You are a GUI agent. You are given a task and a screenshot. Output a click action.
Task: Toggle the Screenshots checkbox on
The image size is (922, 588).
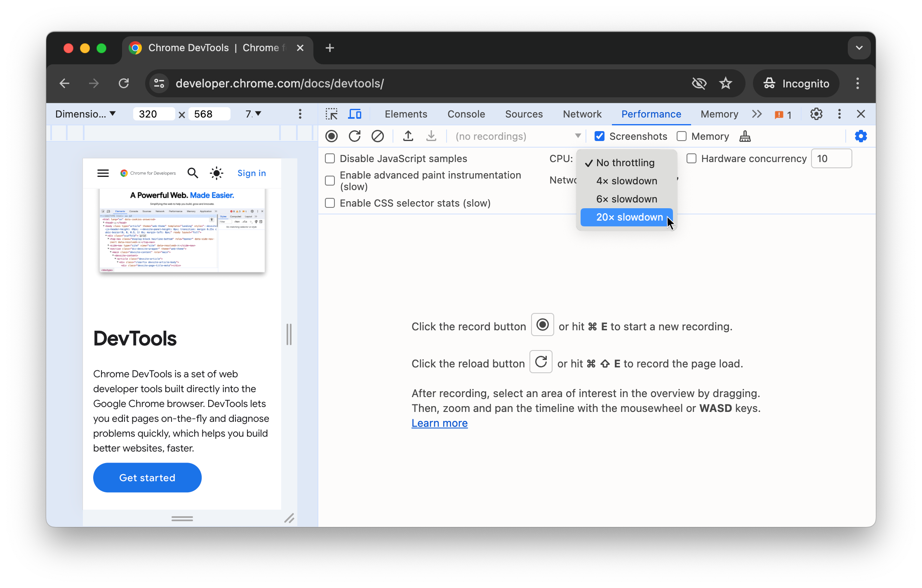600,136
